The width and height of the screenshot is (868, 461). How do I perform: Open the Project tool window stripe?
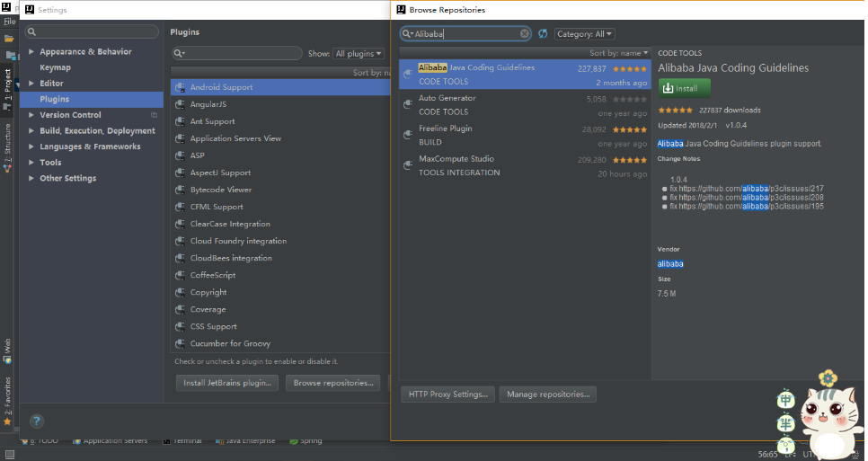point(8,89)
